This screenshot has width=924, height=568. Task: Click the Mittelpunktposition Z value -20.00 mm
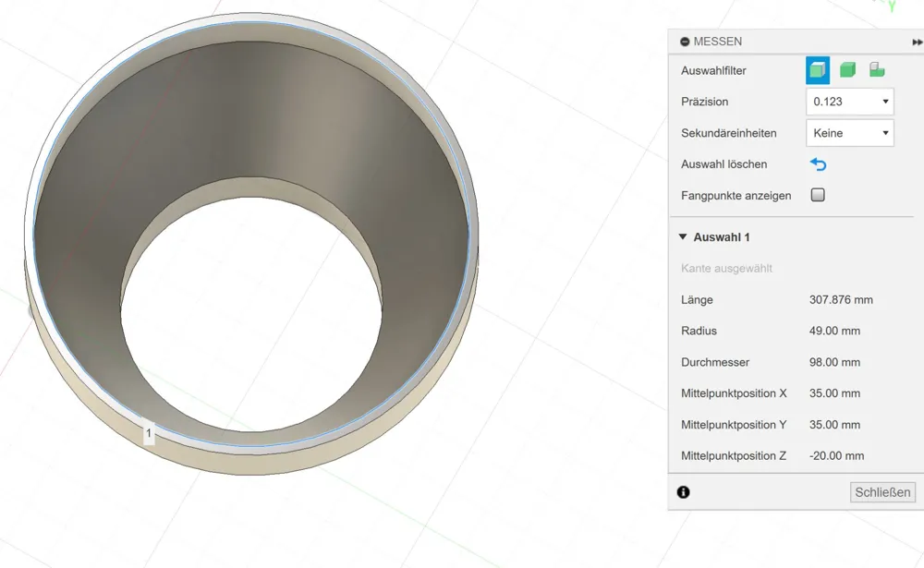(x=837, y=455)
